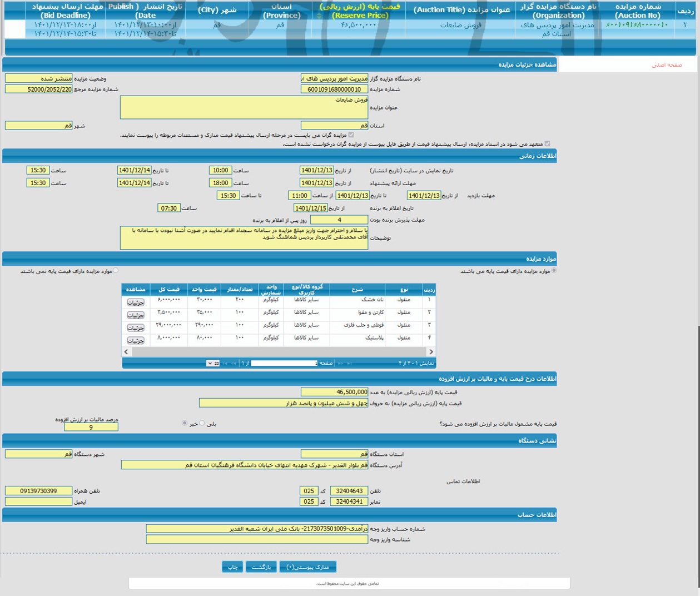Open the صفحه اصلی main page tab
This screenshot has width=700, height=596.
tap(666, 65)
